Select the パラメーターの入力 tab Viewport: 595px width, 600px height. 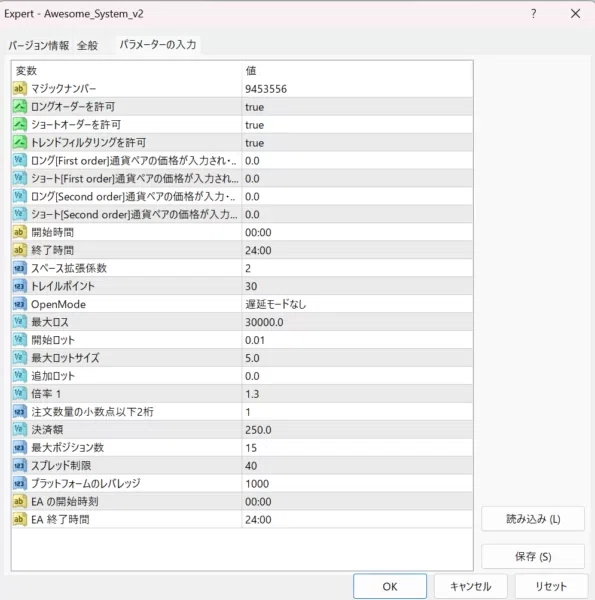pyautogui.click(x=158, y=45)
